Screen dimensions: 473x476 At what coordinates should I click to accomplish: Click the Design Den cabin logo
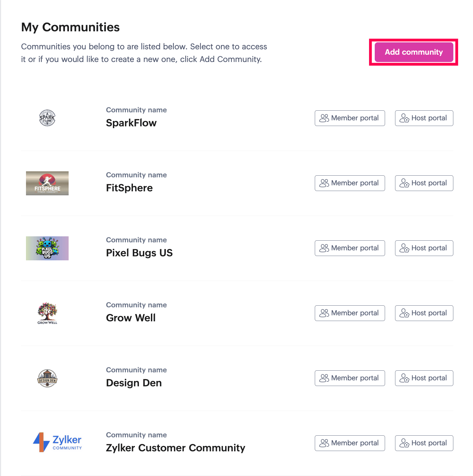coord(47,378)
